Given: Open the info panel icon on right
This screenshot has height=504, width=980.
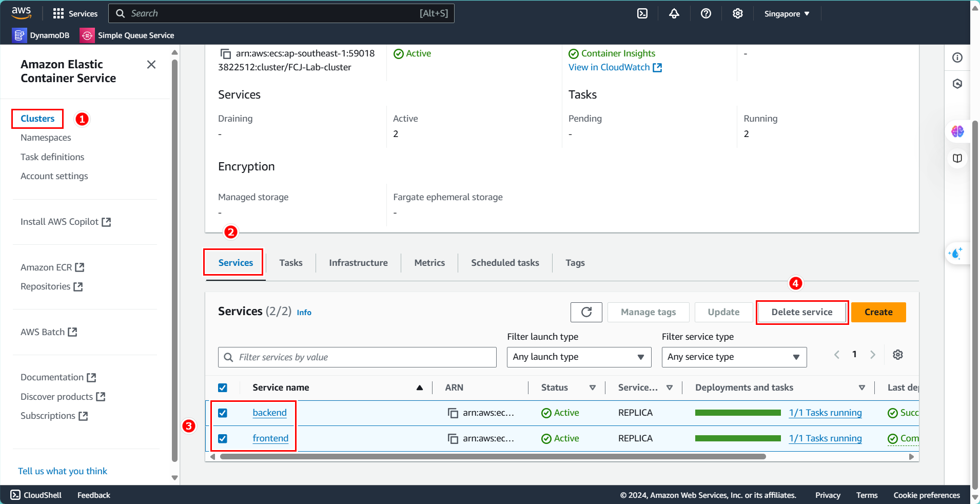Looking at the screenshot, I should coord(957,57).
